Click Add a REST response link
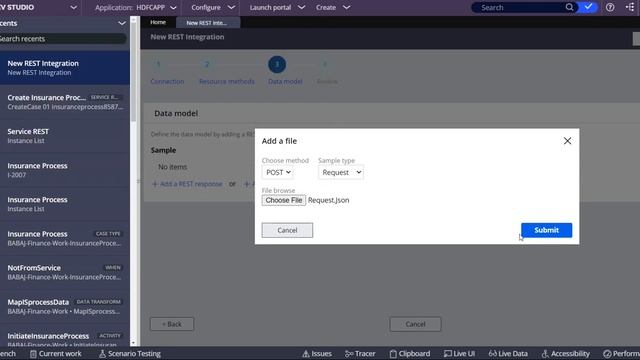The height and width of the screenshot is (360, 640). point(187,184)
